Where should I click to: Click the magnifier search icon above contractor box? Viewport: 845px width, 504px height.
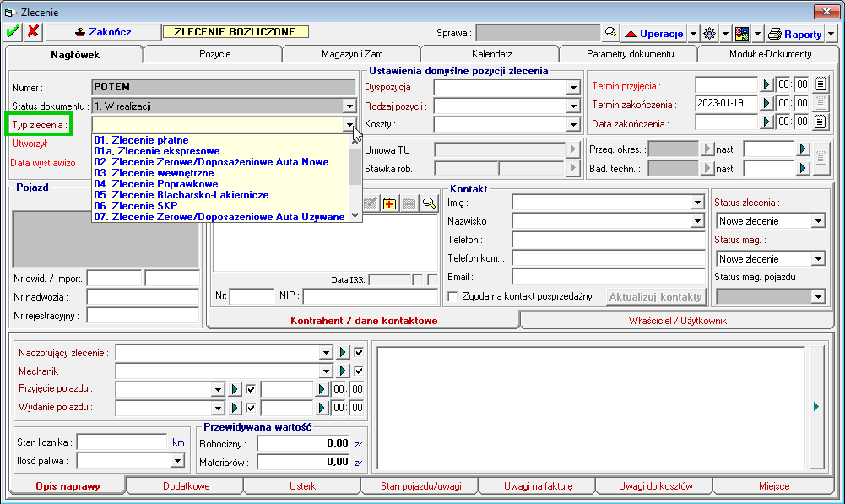[x=430, y=203]
